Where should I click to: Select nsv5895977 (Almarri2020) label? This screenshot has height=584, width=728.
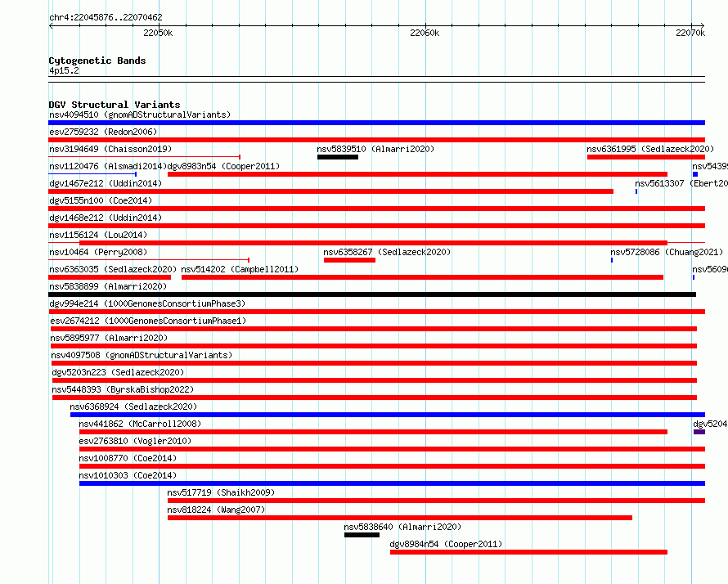pyautogui.click(x=109, y=338)
